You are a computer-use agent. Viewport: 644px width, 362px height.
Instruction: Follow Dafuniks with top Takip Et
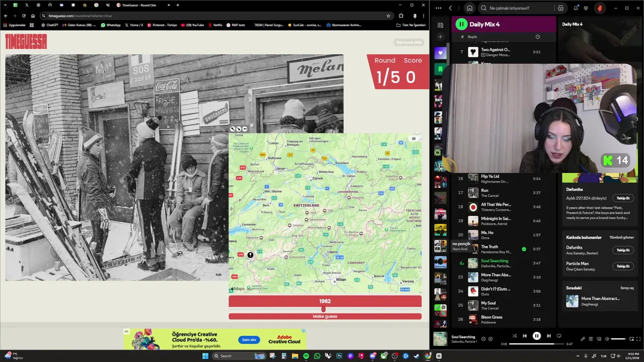tap(623, 198)
